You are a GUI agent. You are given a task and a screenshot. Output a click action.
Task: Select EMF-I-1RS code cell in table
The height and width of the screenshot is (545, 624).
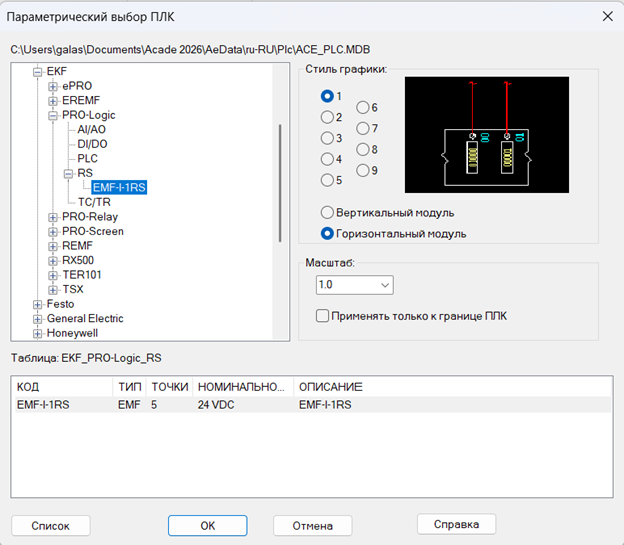click(43, 405)
